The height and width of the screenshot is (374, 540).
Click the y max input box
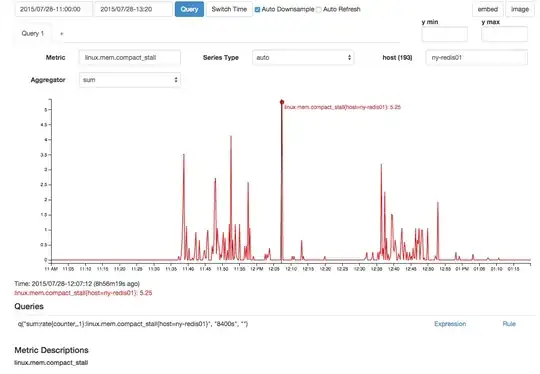(505, 34)
